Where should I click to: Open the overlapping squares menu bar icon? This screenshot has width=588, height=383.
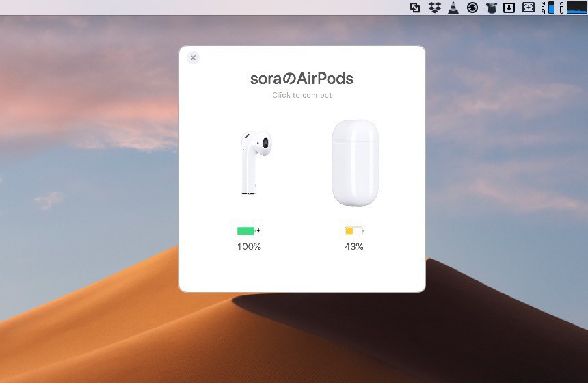(415, 8)
